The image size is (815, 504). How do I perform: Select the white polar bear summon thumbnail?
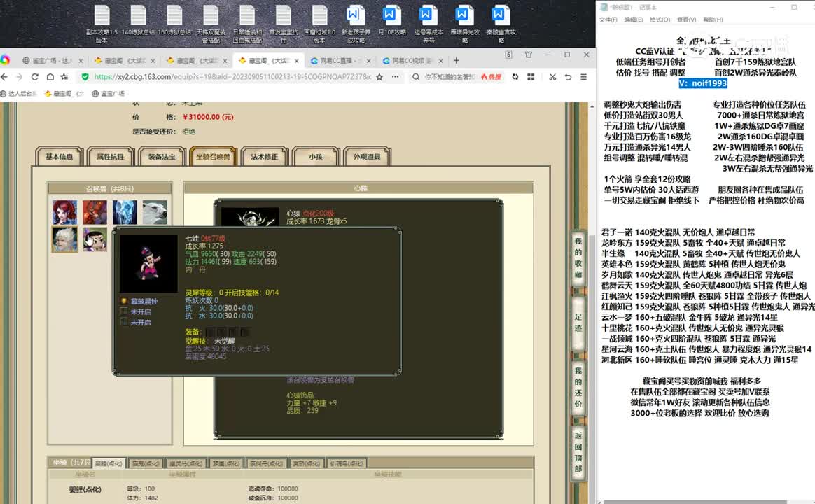coord(155,212)
